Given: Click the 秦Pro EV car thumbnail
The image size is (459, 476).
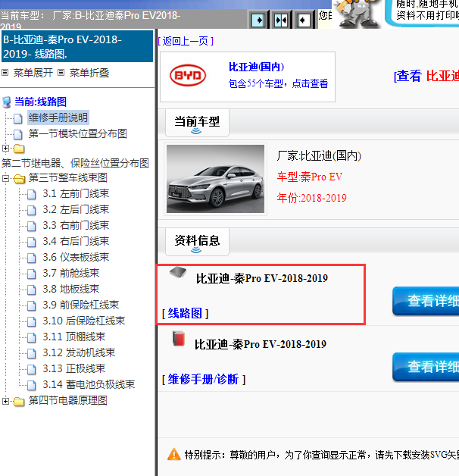Looking at the screenshot, I should (x=215, y=179).
